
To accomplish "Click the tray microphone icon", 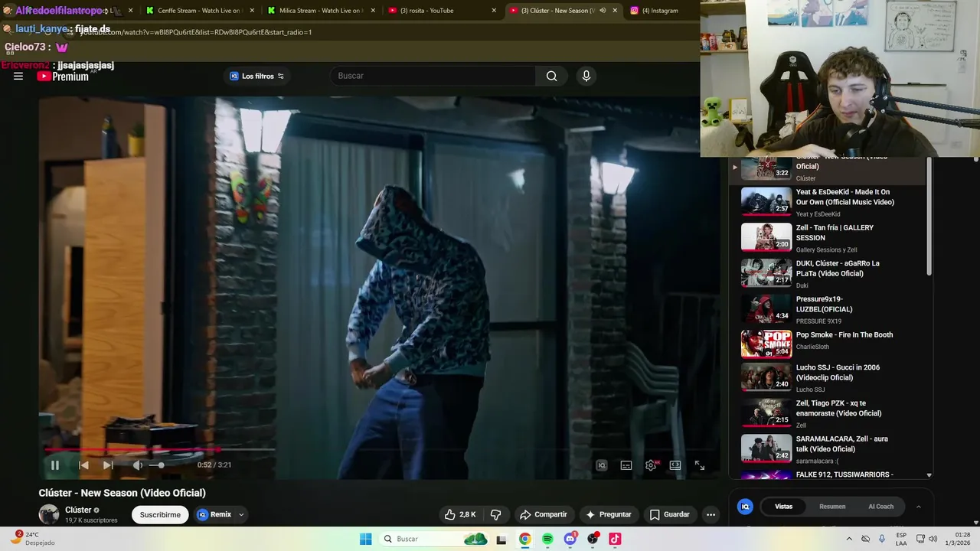I will (882, 539).
